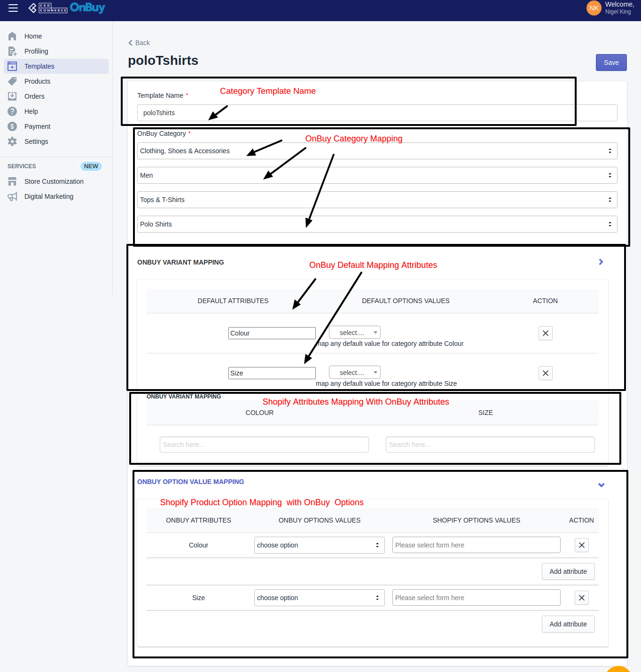Open Digital Marketing service
The image size is (641, 672).
(56, 196)
